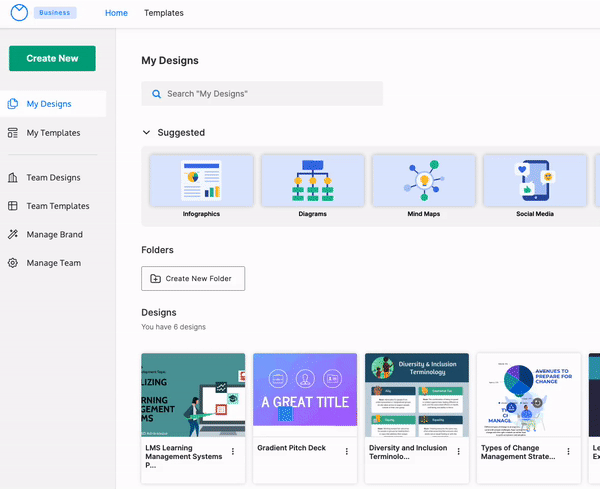600x489 pixels.
Task: Click the Folders section heading
Action: (x=157, y=250)
